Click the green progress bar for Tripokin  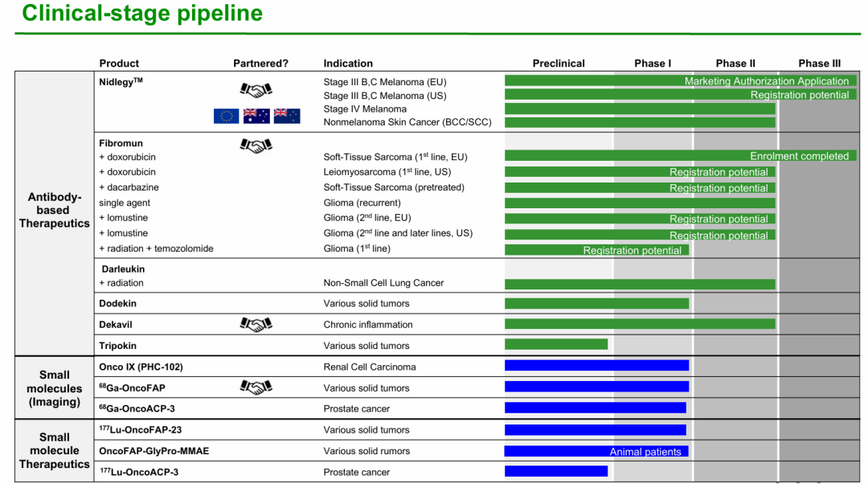[x=556, y=344]
